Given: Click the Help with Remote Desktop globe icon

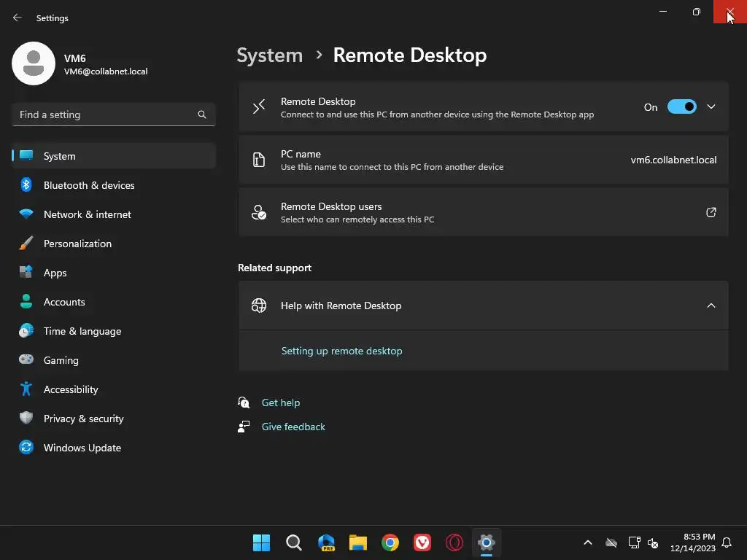Looking at the screenshot, I should coord(259,306).
